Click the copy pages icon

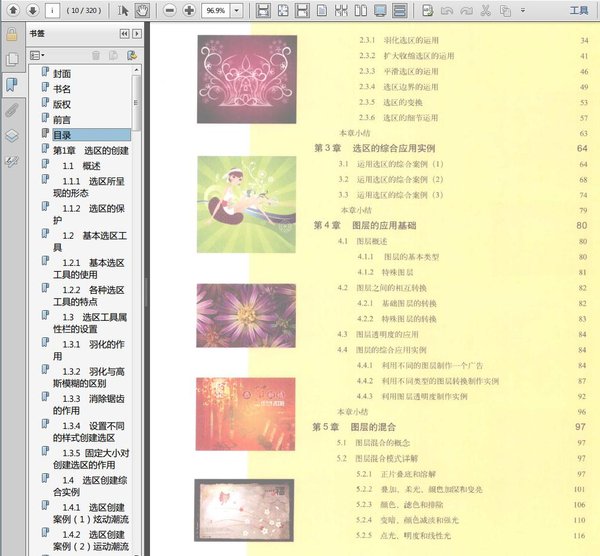pos(505,10)
